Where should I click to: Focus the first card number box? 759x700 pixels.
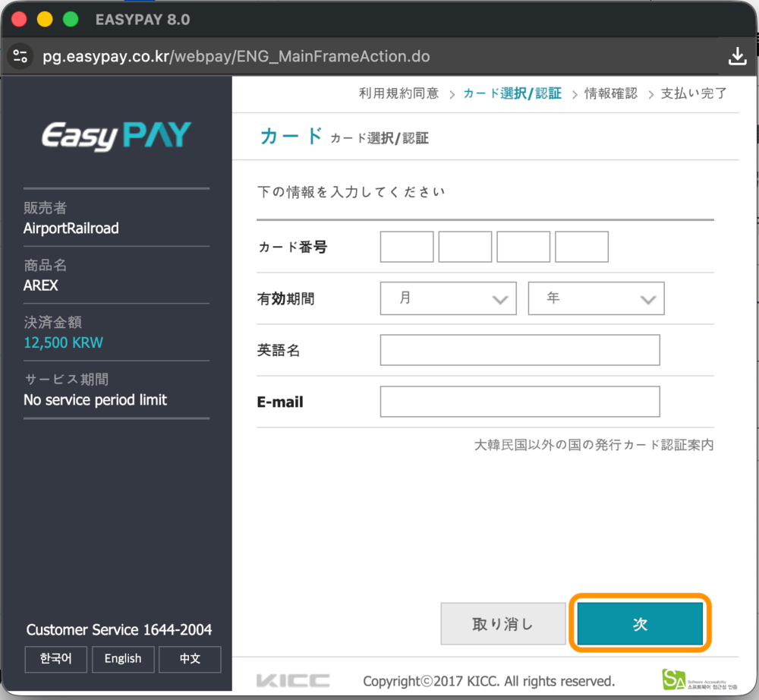(x=407, y=247)
